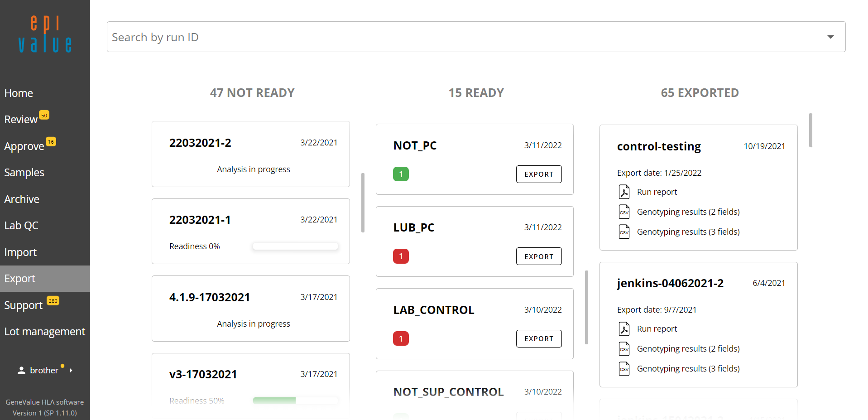868x420 pixels.
Task: Open control-testing Run report PDF icon
Action: (624, 192)
